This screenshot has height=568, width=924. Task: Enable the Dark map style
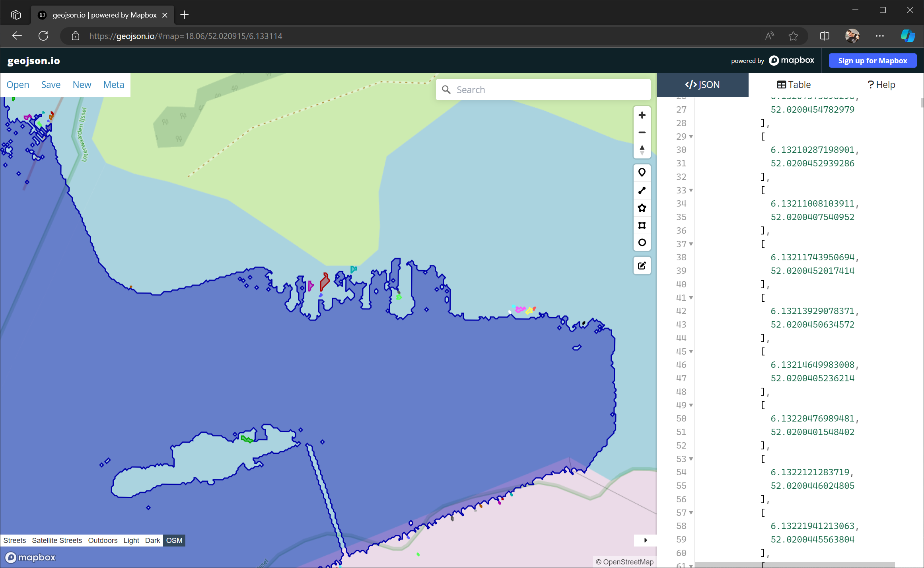coord(152,540)
